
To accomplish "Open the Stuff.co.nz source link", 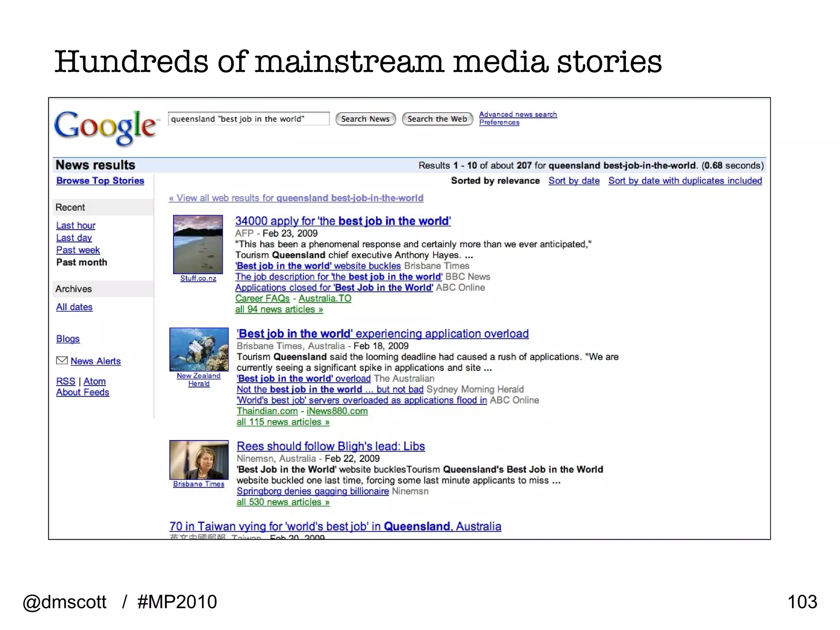I will [198, 278].
